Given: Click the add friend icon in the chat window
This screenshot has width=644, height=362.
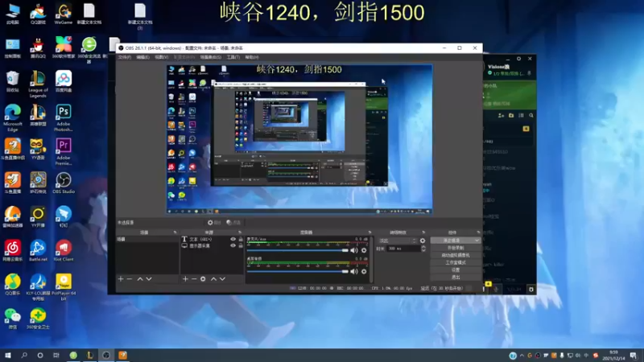Looking at the screenshot, I should pos(501,116).
